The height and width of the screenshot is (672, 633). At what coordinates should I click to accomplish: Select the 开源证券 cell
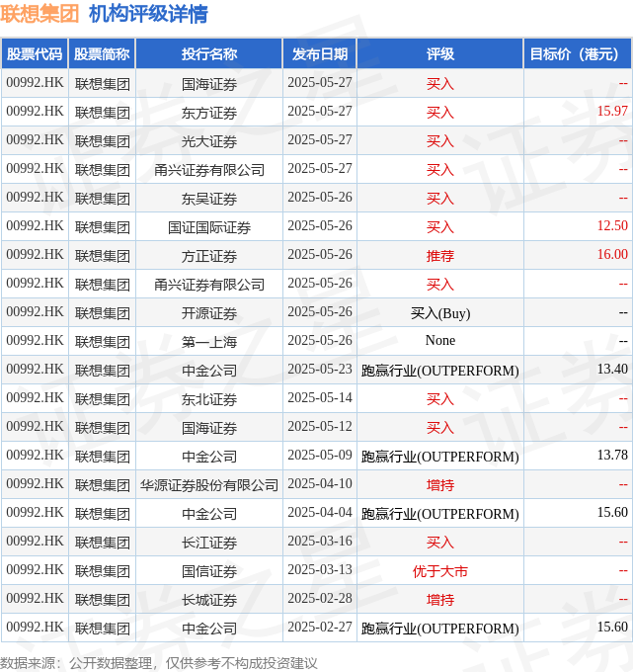click(x=209, y=313)
